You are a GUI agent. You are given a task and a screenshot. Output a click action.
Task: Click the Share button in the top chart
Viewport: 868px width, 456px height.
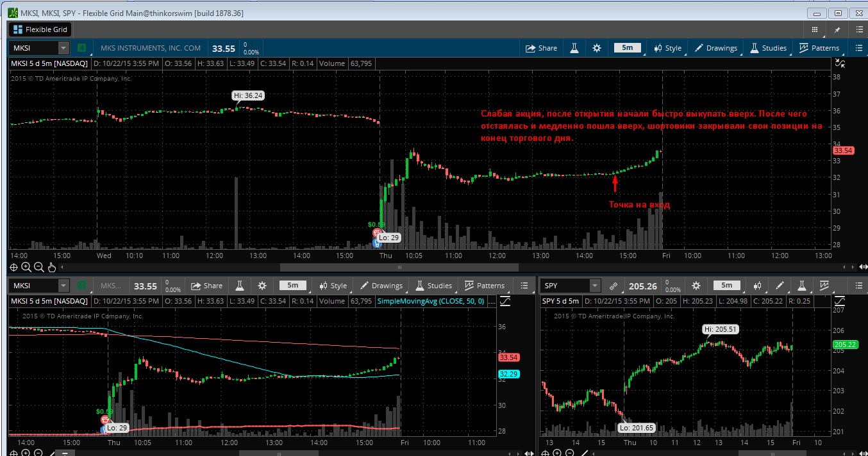click(541, 48)
